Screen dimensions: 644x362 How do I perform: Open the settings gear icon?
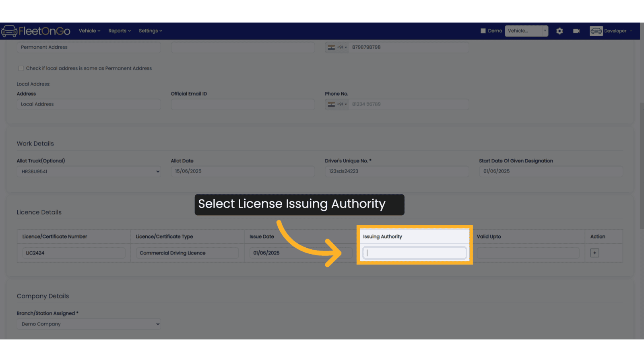(x=559, y=31)
